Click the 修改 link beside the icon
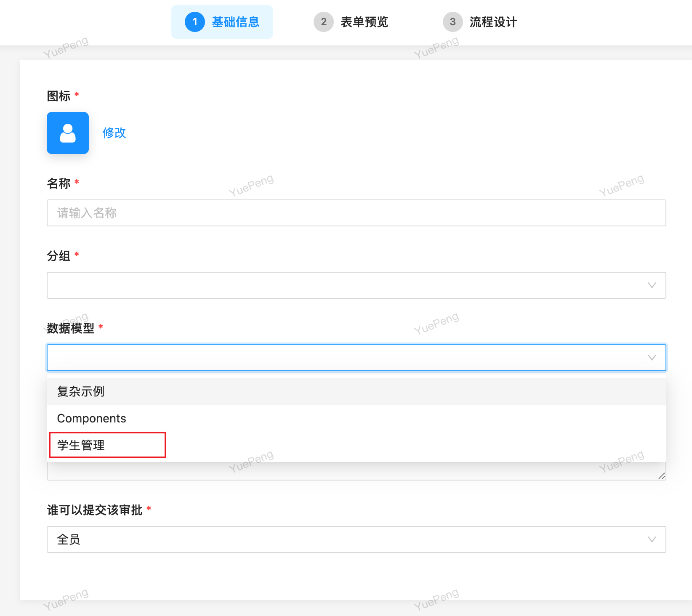The image size is (692, 616). [114, 133]
